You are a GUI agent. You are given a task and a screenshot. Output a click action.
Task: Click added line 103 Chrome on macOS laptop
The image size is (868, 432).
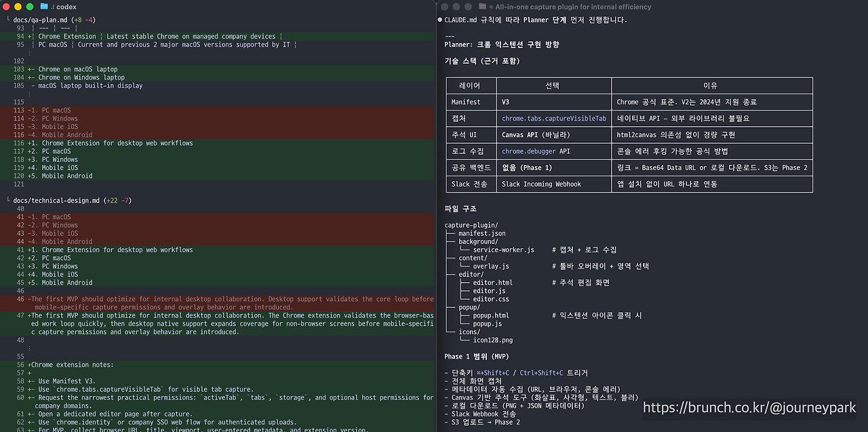(x=217, y=69)
